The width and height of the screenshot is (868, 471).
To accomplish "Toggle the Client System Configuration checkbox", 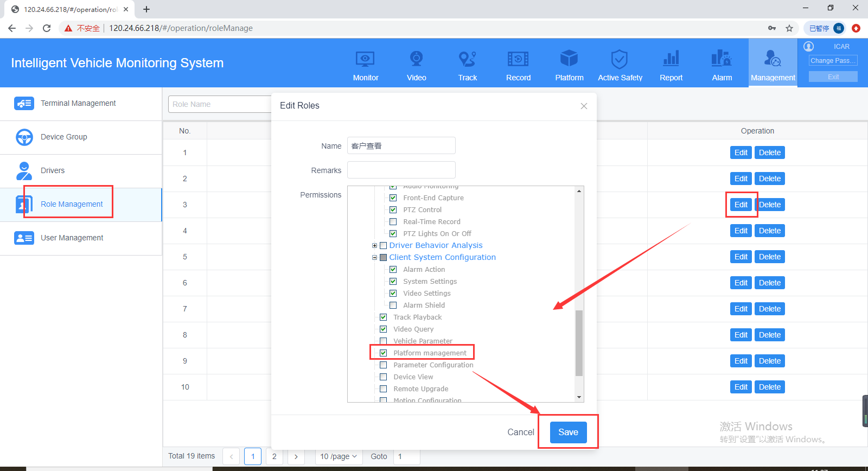I will tap(383, 258).
